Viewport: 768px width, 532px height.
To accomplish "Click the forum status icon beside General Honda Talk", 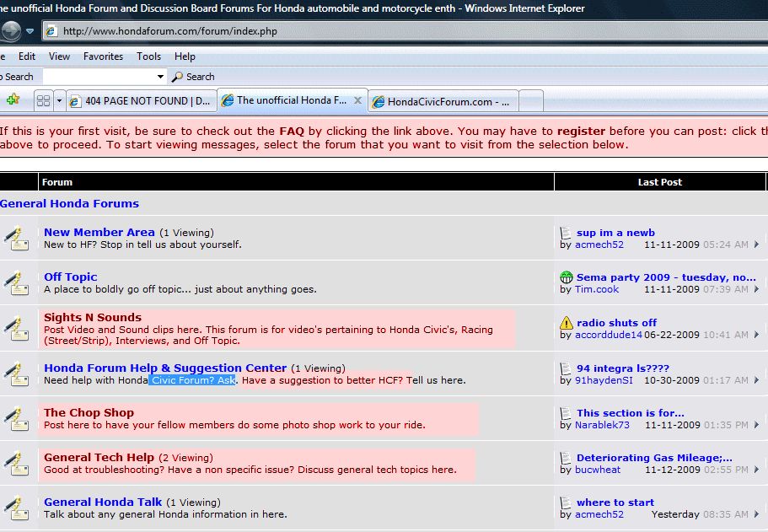I will (x=16, y=508).
